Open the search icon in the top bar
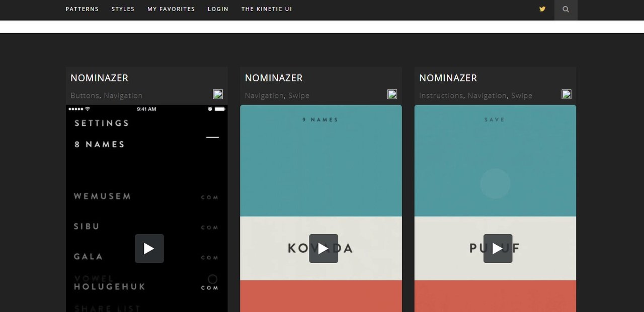644x312 pixels. coord(566,9)
